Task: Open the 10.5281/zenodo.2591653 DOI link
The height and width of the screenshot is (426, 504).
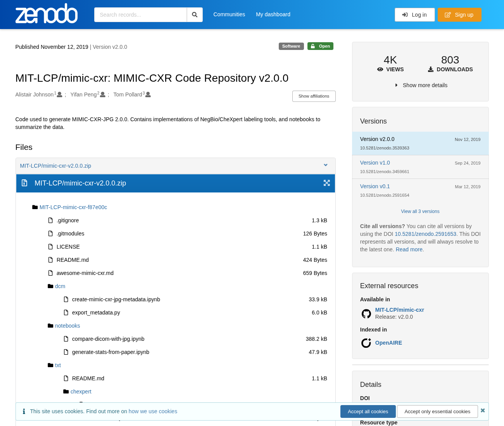Action: coord(425,234)
